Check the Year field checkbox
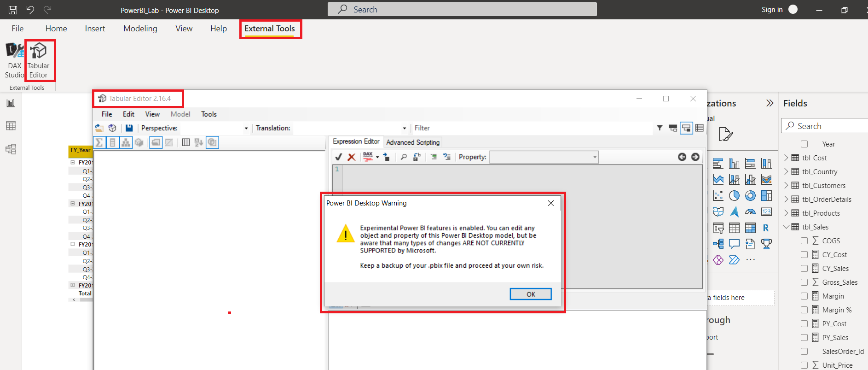Screen dimensions: 868x370 click(804, 144)
